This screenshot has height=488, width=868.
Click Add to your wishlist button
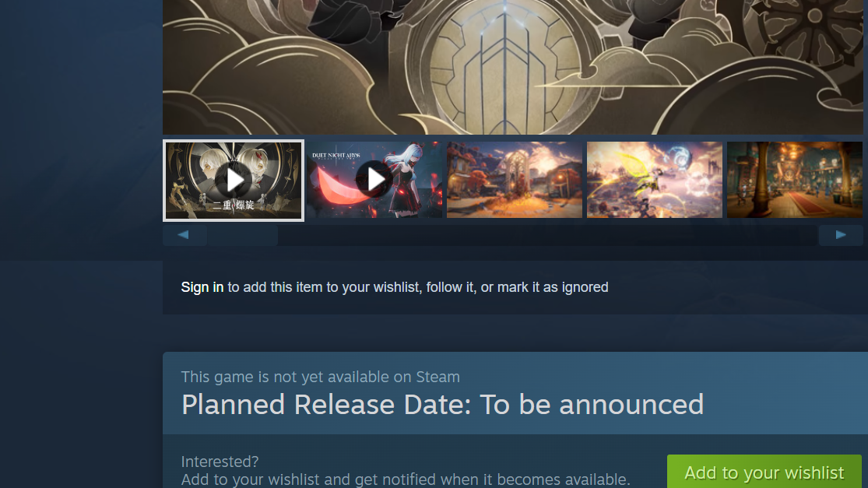coord(764,472)
